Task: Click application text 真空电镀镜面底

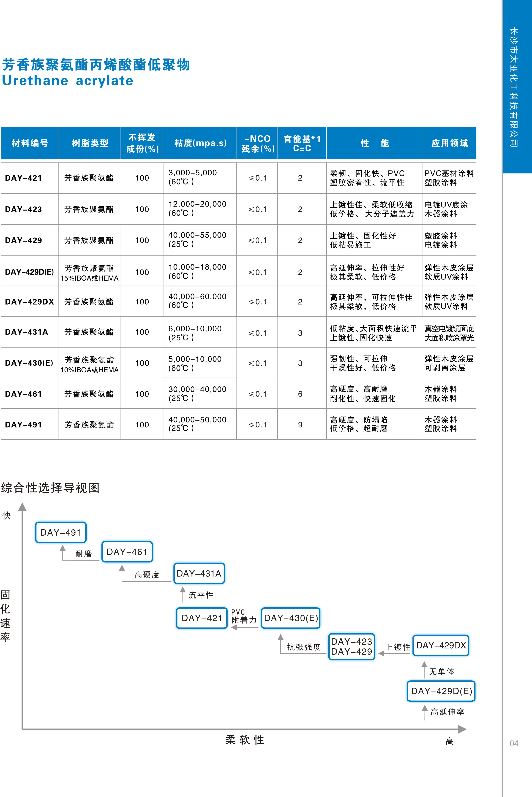Action: coord(449,328)
